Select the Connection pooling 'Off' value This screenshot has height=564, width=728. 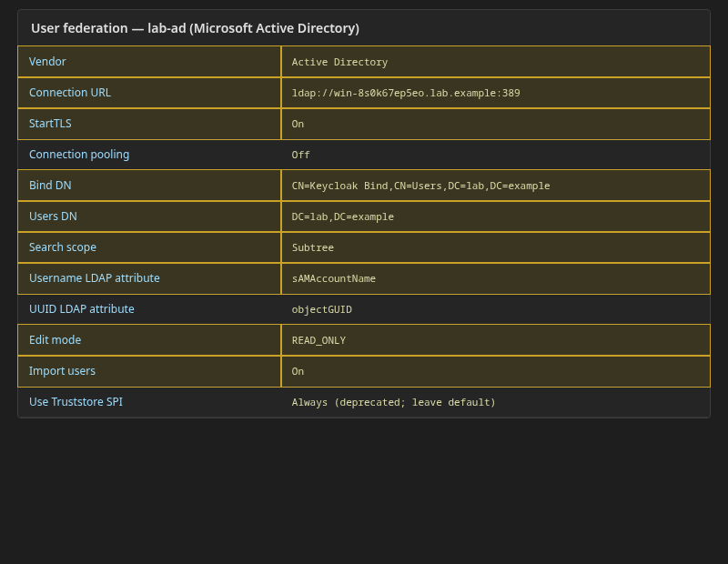(300, 155)
